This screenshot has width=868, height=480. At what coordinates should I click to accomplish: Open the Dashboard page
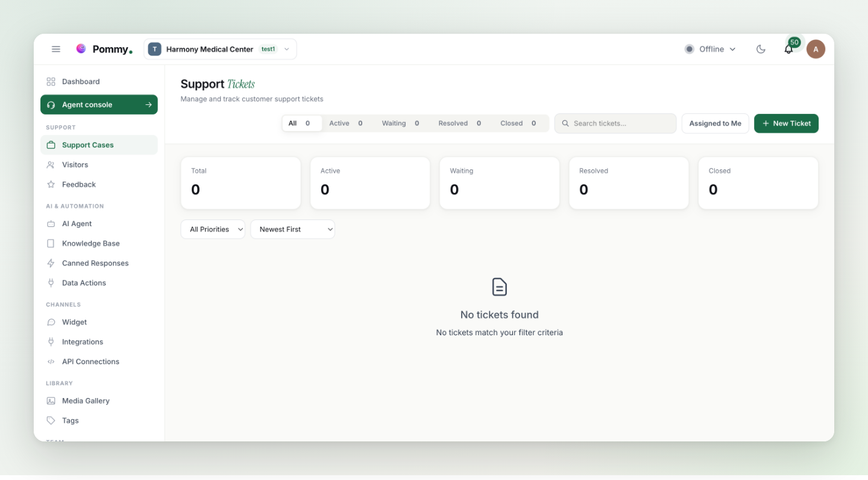pyautogui.click(x=99, y=81)
